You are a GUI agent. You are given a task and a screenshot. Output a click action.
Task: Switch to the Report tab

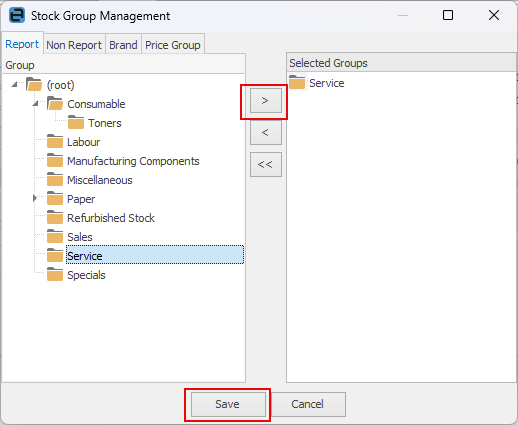[22, 44]
